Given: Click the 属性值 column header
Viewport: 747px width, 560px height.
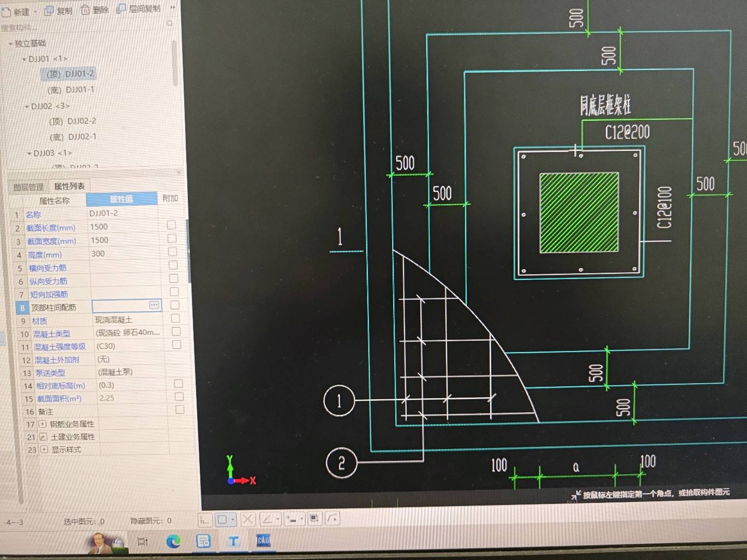Looking at the screenshot, I should tap(122, 199).
